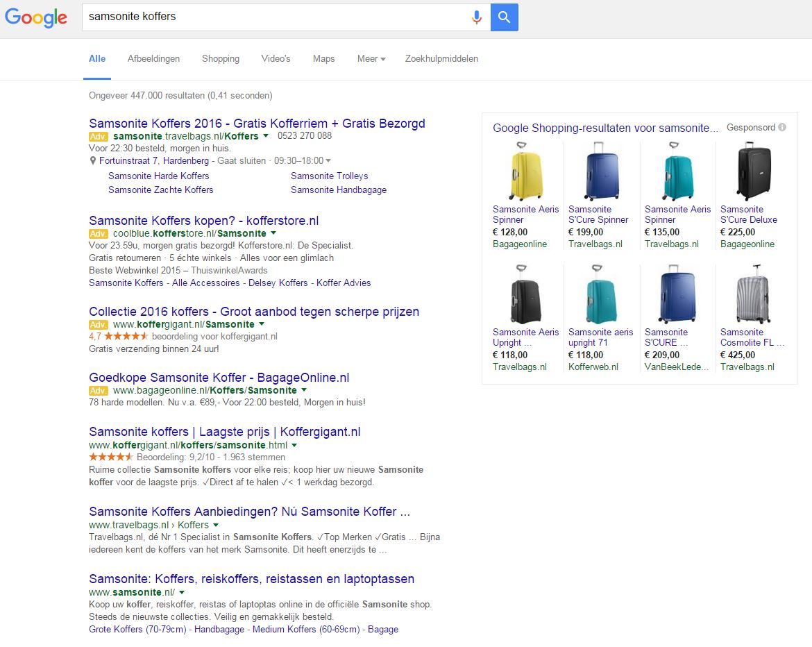Screen dimensions: 812x647
Task: Open the Grote Koffers (70-79cm) sitelink
Action: pyautogui.click(x=139, y=629)
